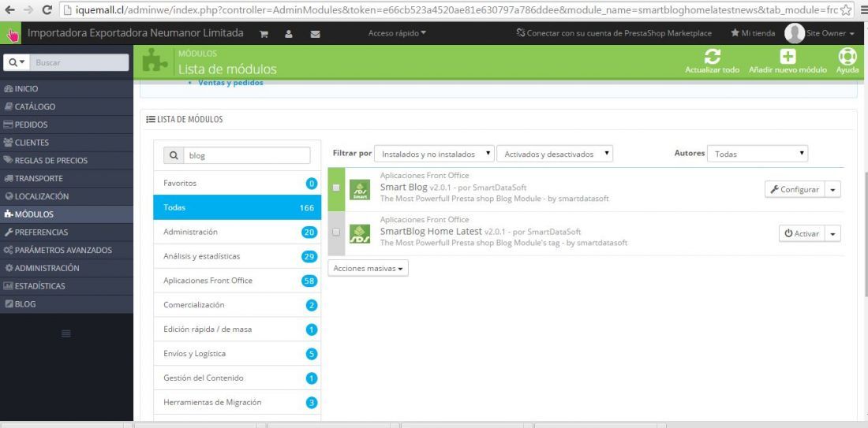Open the Acciones masivas dropdown
This screenshot has height=428, width=868.
point(369,268)
